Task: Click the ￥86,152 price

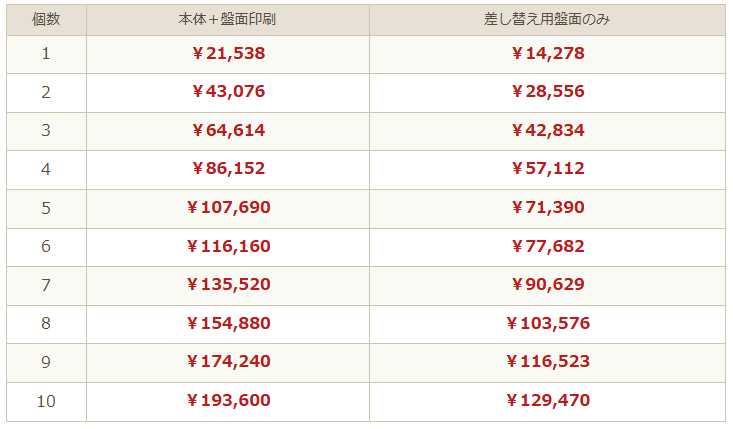Action: 228,169
